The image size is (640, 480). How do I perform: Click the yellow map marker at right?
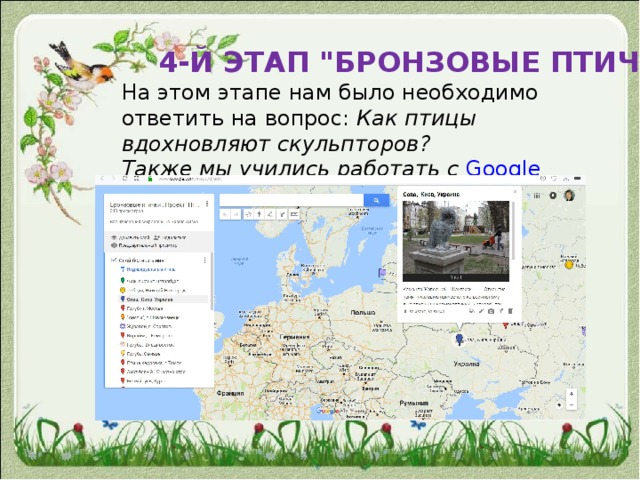click(x=569, y=264)
